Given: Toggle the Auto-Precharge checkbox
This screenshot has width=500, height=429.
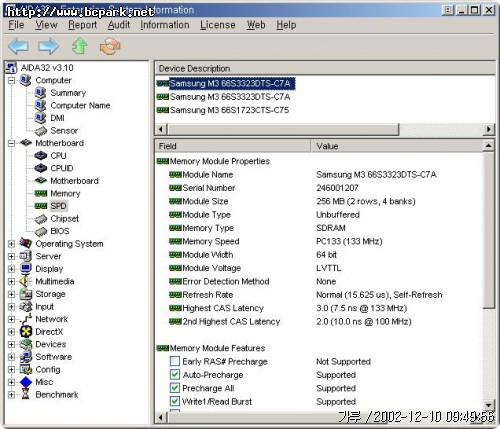Looking at the screenshot, I should coord(175,374).
